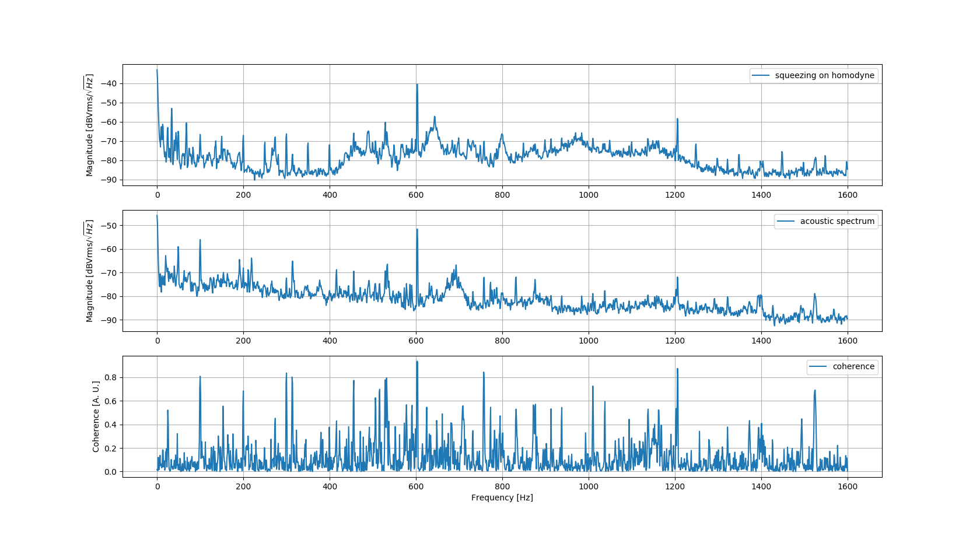This screenshot has width=980, height=536.
Task: Click the 0.4 y-tick label in the coherence plot
Action: tap(111, 425)
